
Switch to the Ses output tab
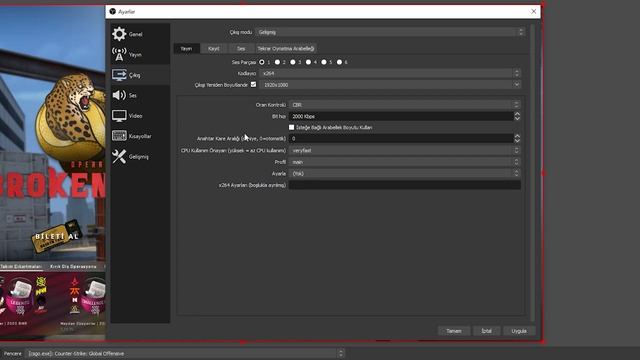click(x=241, y=48)
